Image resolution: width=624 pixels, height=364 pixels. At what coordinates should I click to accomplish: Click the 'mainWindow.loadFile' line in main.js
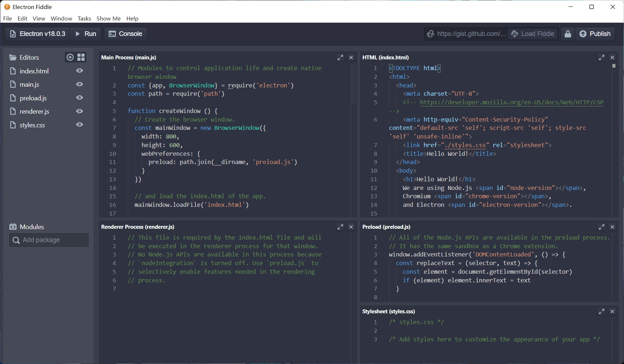tap(192, 205)
